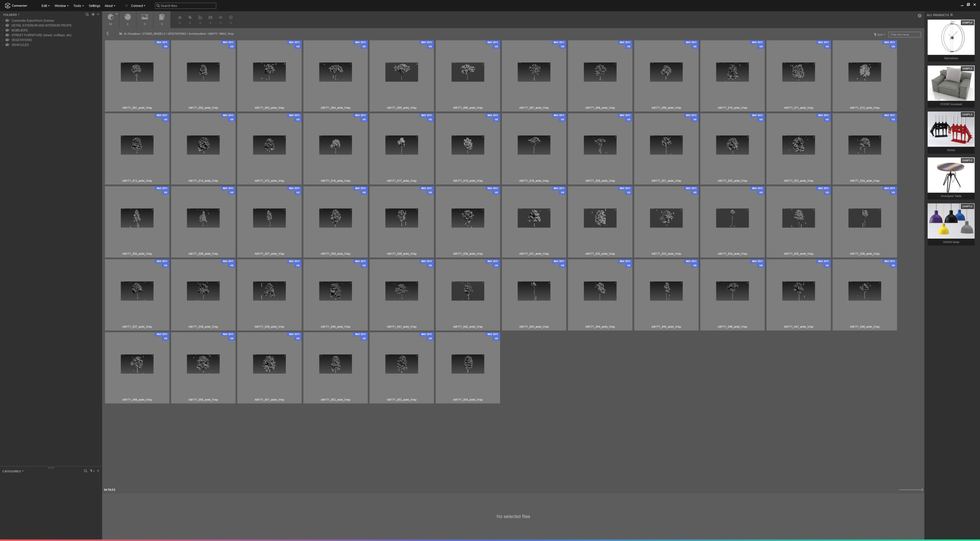Open the FEDDE loveseat sample product
The height and width of the screenshot is (541, 980).
point(951,86)
